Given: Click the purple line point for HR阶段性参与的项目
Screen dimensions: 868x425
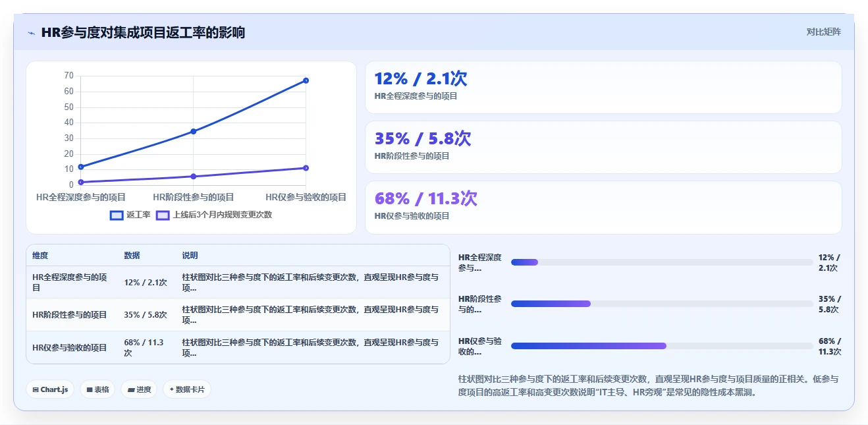Looking at the screenshot, I should point(193,177).
